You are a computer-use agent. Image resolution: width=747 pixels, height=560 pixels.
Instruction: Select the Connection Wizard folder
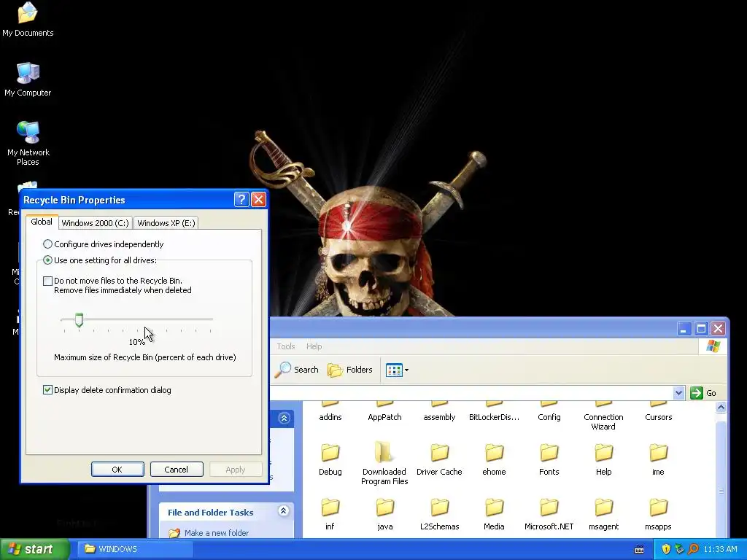603,416
